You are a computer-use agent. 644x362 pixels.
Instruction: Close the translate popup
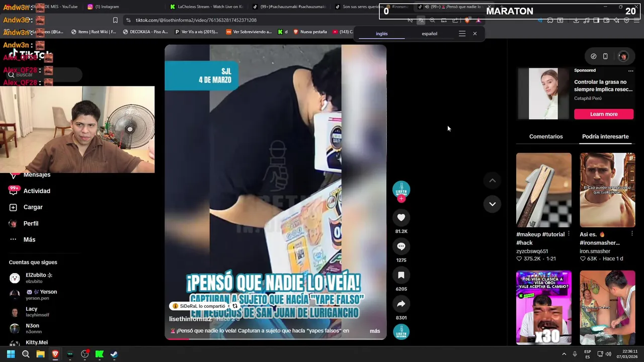(x=474, y=34)
